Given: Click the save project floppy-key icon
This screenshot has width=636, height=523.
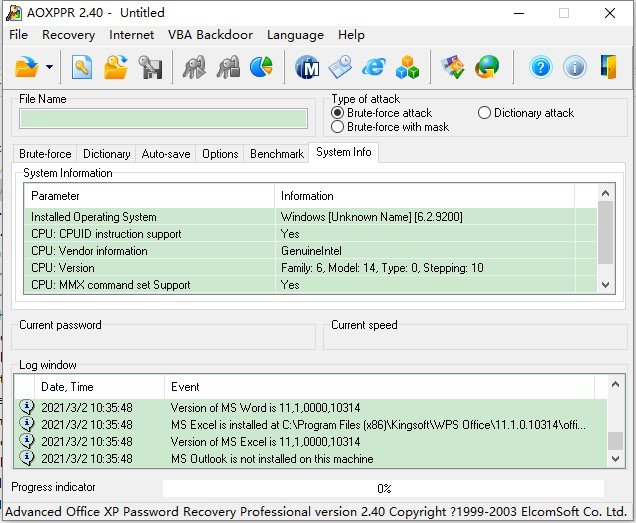Looking at the screenshot, I should [x=150, y=67].
